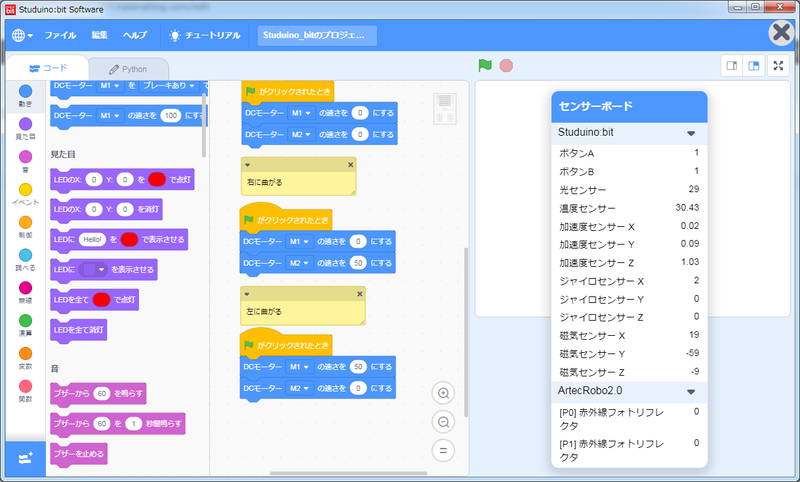Select the 音 (Sound) category circle
The width and height of the screenshot is (800, 482).
[26, 157]
